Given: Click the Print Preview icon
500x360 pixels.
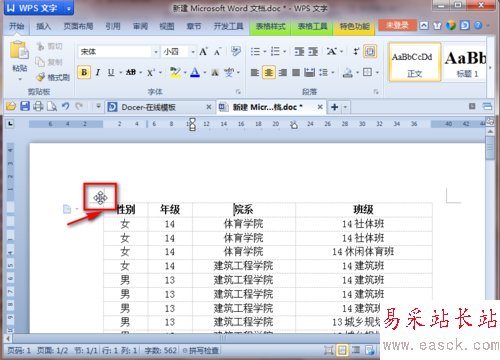Looking at the screenshot, I should click(52, 107).
